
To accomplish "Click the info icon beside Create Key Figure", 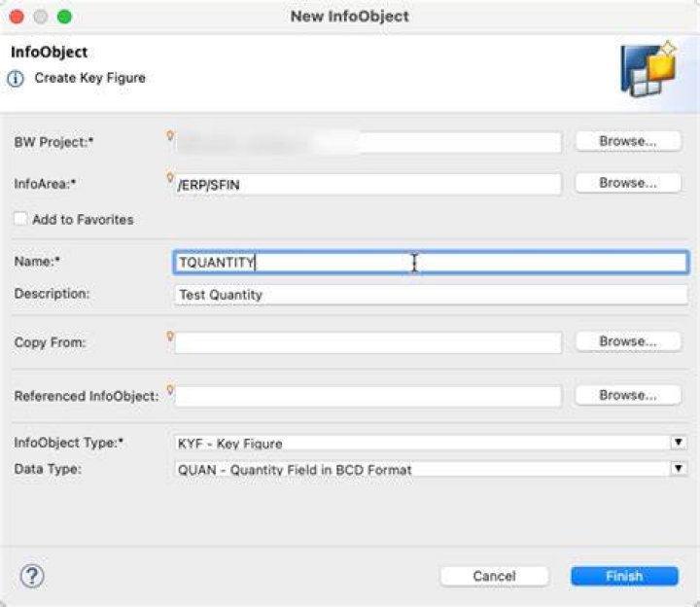I will tap(16, 79).
